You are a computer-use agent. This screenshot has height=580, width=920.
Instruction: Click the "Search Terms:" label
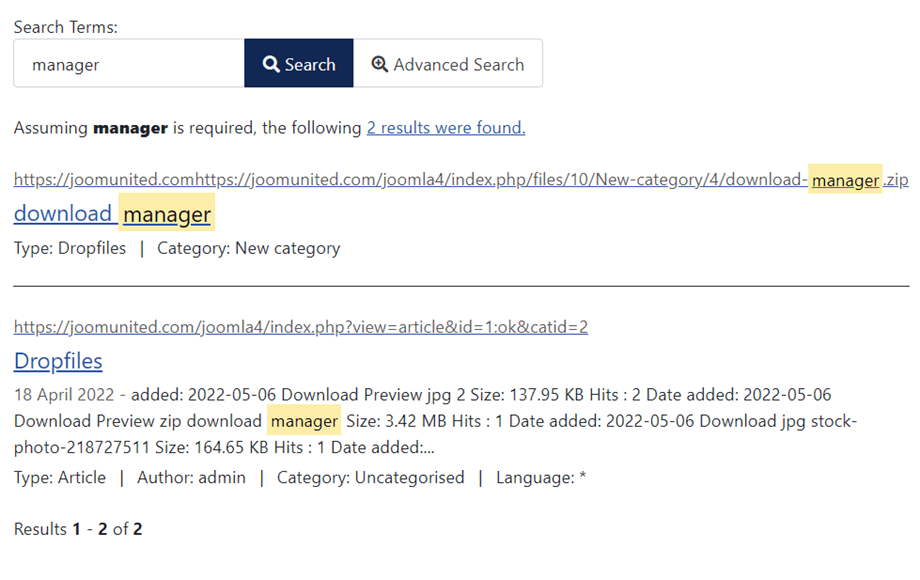tap(65, 27)
